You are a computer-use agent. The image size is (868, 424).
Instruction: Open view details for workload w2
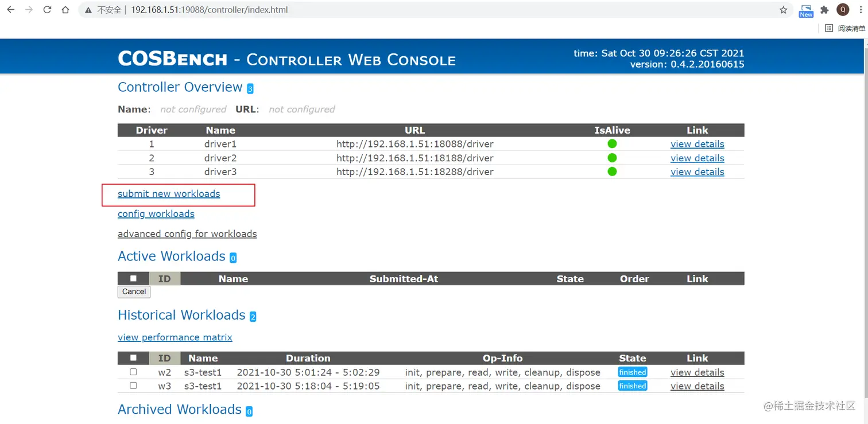coord(697,372)
